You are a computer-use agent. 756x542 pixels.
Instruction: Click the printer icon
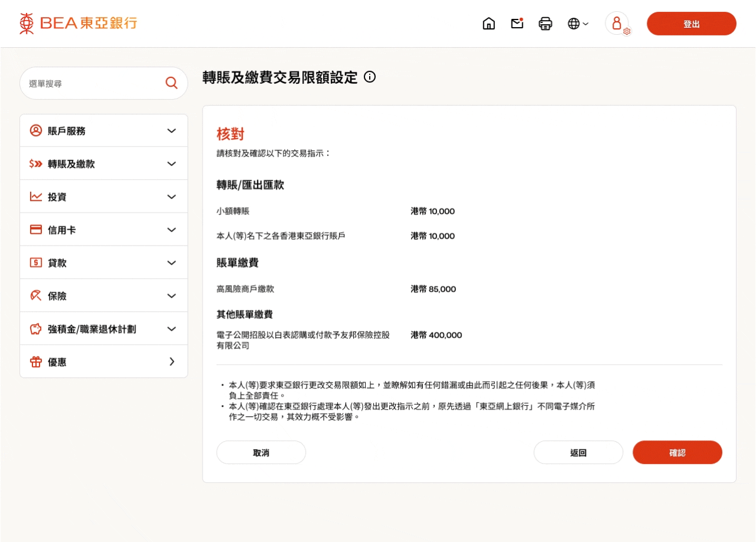click(x=546, y=24)
